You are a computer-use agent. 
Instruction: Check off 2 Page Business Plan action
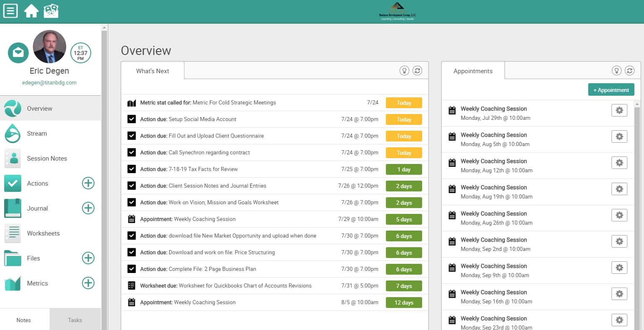tap(132, 269)
